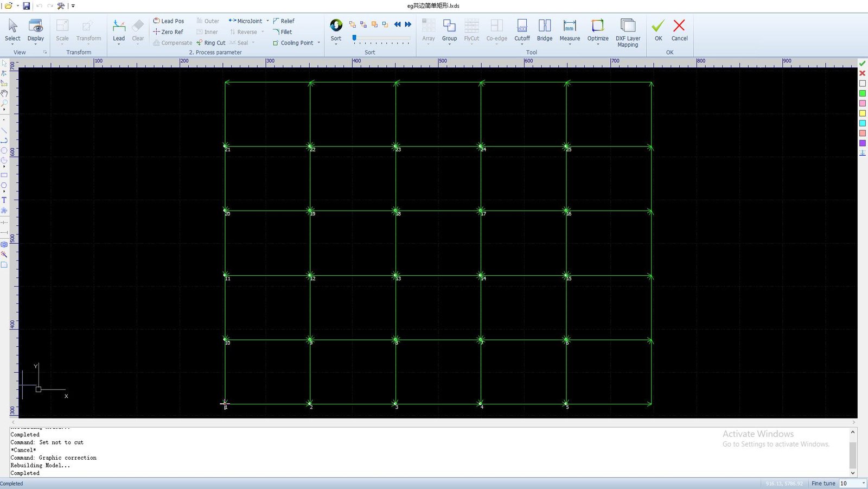The height and width of the screenshot is (489, 868).
Task: Open file with the folder icon
Action: tap(8, 5)
